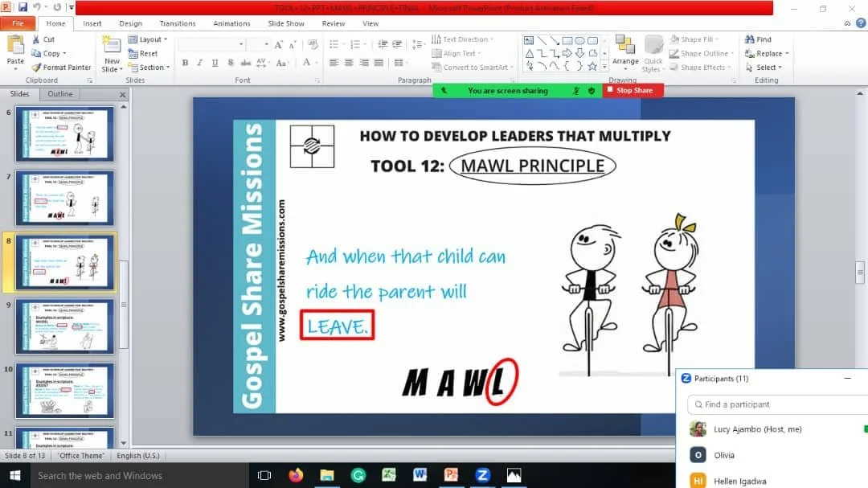Click Convert to SmartArt
The width and height of the screenshot is (868, 488).
(x=473, y=67)
